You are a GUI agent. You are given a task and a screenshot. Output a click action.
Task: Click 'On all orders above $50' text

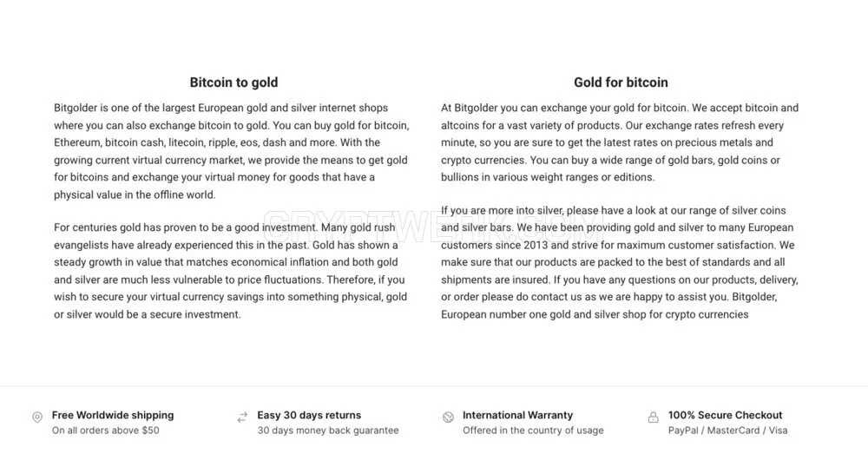(x=106, y=431)
